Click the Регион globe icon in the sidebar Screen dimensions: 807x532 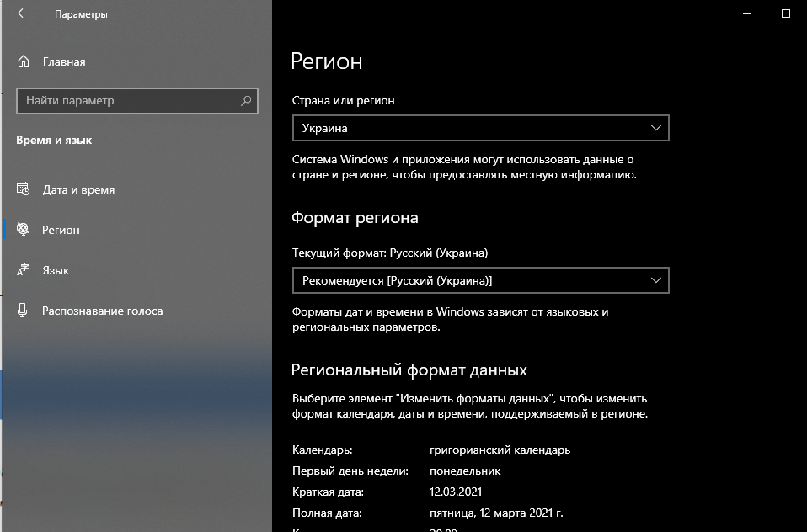tap(24, 230)
